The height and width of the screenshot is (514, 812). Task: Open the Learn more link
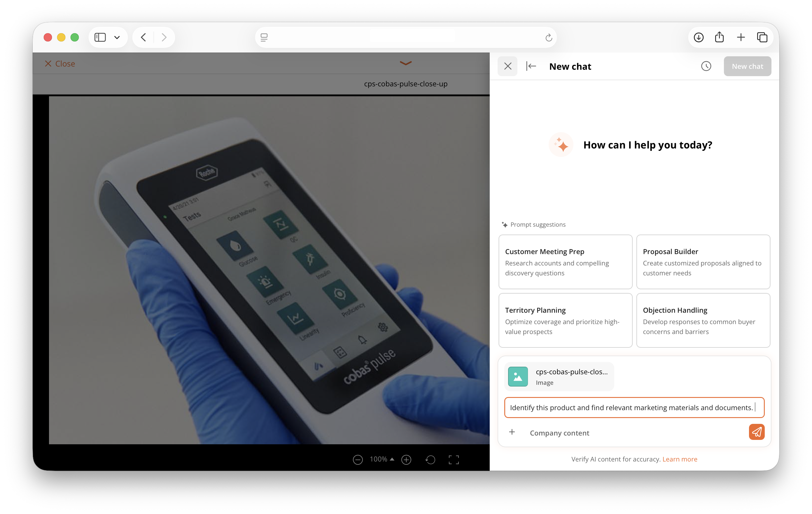click(680, 459)
